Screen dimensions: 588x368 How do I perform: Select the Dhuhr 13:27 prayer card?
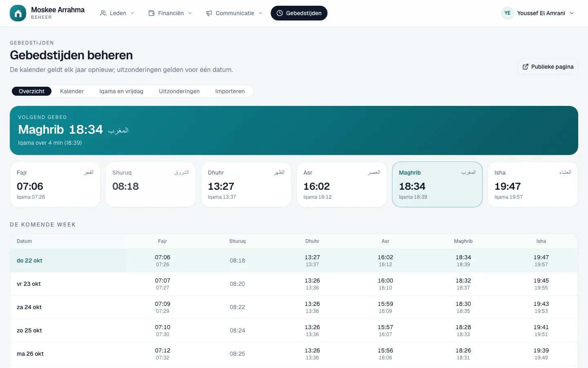(246, 184)
